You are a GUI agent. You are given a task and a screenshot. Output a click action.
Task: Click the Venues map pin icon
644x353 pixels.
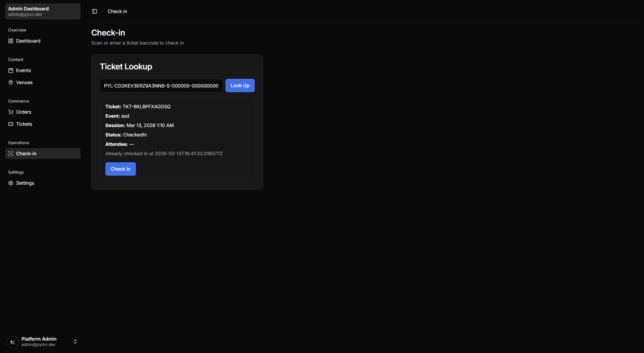pos(11,82)
